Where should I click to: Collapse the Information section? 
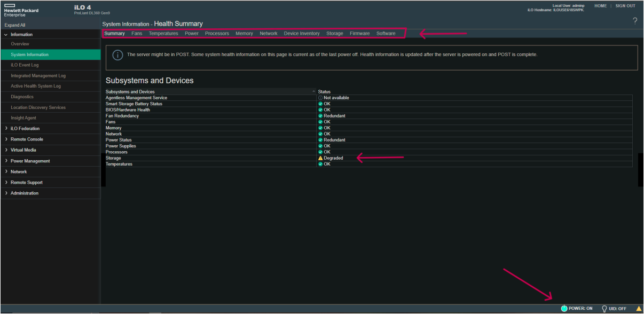click(5, 35)
